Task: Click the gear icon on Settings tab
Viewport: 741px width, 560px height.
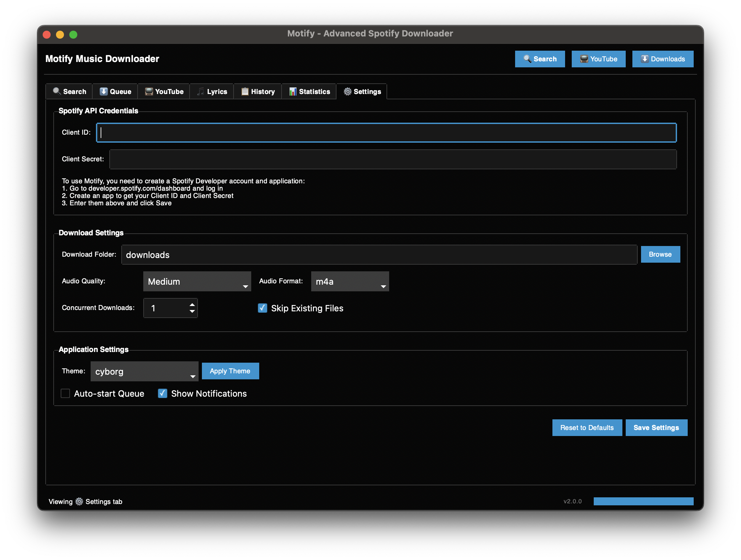Action: [x=348, y=91]
